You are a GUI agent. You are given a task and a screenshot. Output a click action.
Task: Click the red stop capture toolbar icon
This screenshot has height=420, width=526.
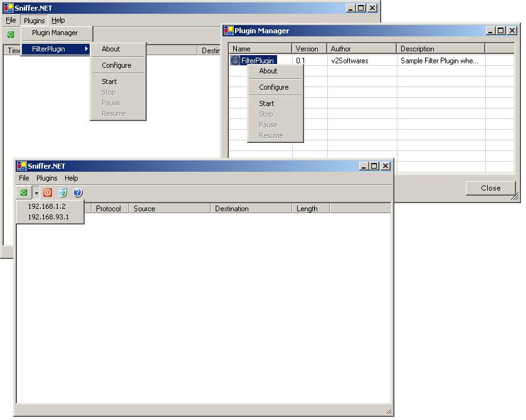pyautogui.click(x=48, y=193)
